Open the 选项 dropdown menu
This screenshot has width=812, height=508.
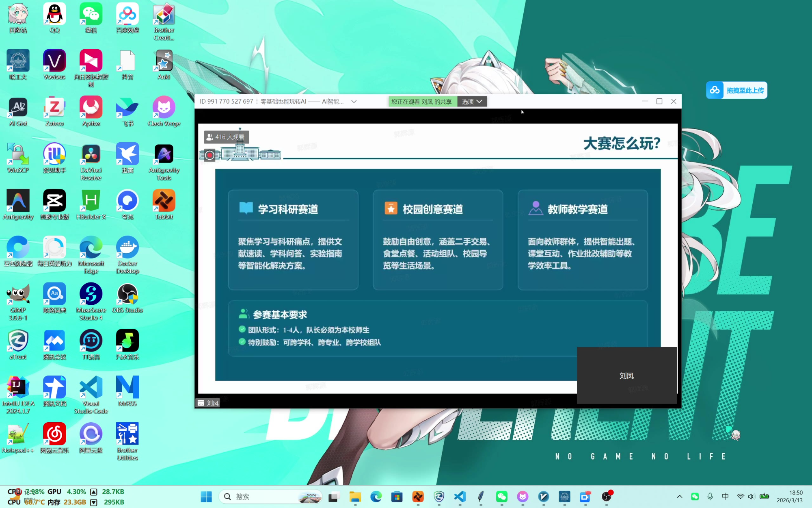coord(472,102)
